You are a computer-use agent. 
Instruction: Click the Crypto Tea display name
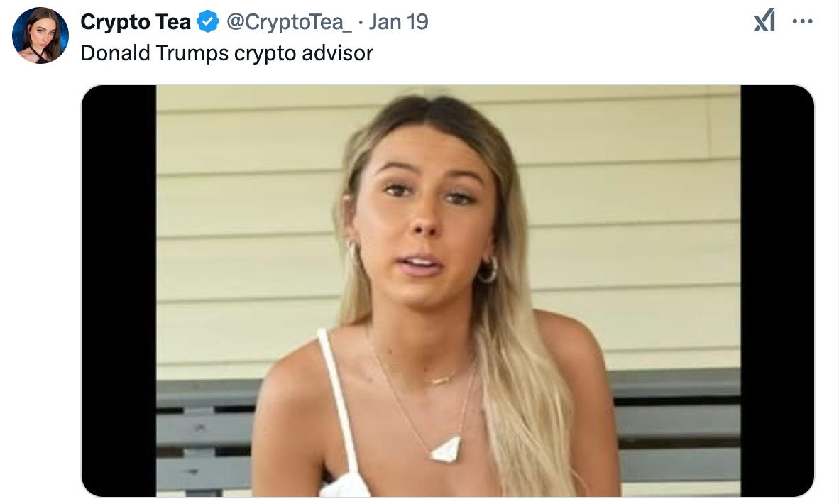(136, 22)
